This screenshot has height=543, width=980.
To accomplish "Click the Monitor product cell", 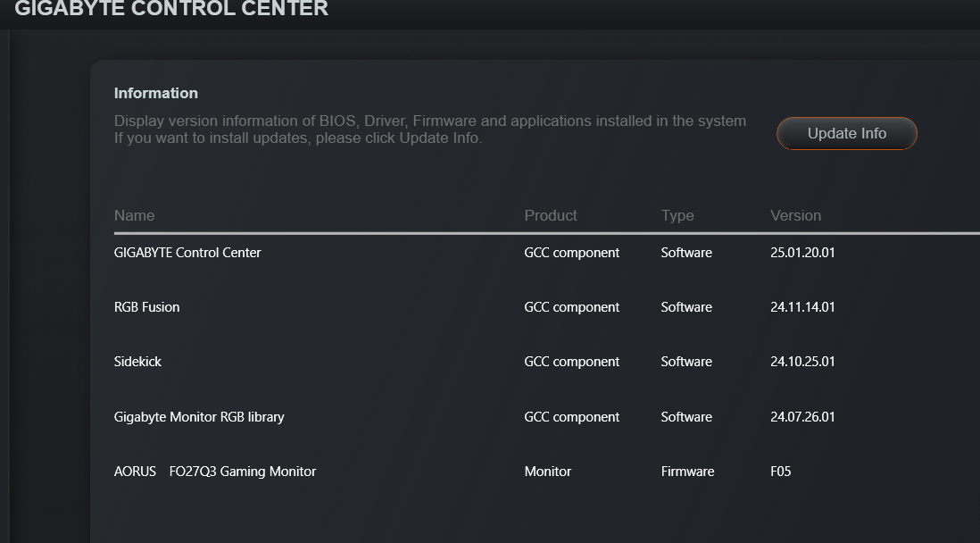I will click(547, 472).
